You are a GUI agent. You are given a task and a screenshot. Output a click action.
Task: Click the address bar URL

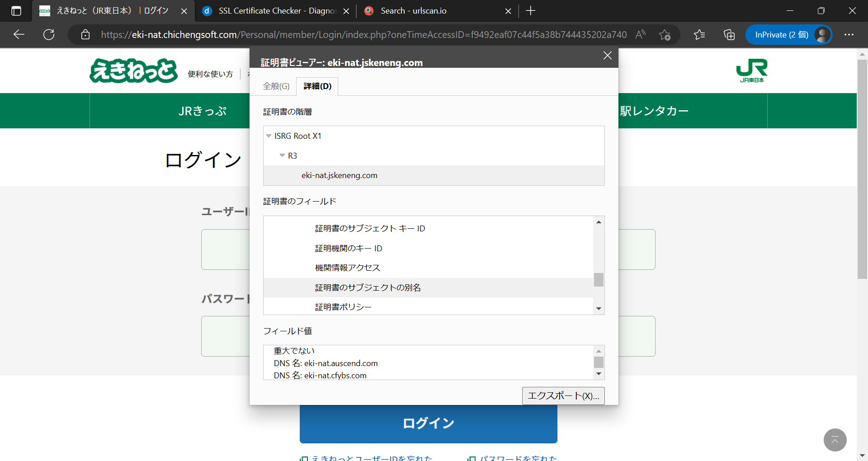point(363,35)
